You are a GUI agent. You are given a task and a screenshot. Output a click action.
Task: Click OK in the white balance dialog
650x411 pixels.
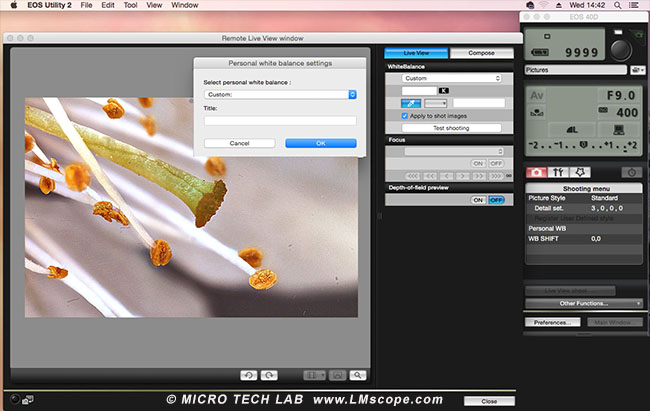tap(320, 143)
